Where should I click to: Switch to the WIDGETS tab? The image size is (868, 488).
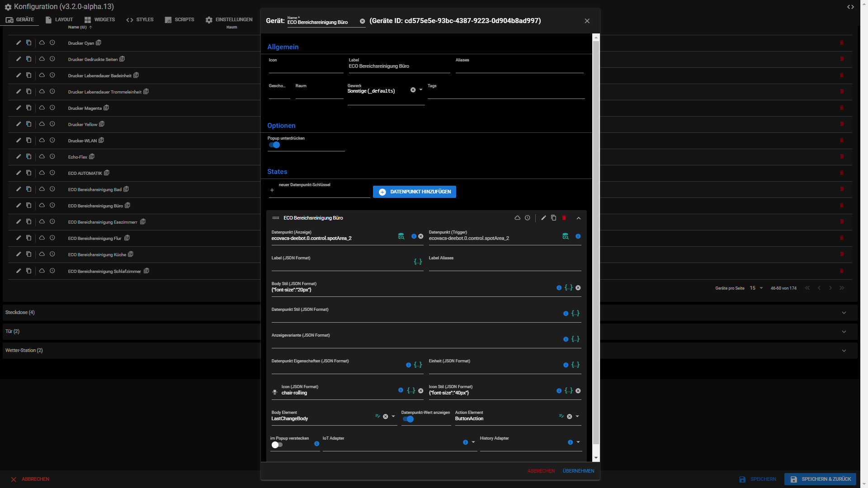point(99,20)
